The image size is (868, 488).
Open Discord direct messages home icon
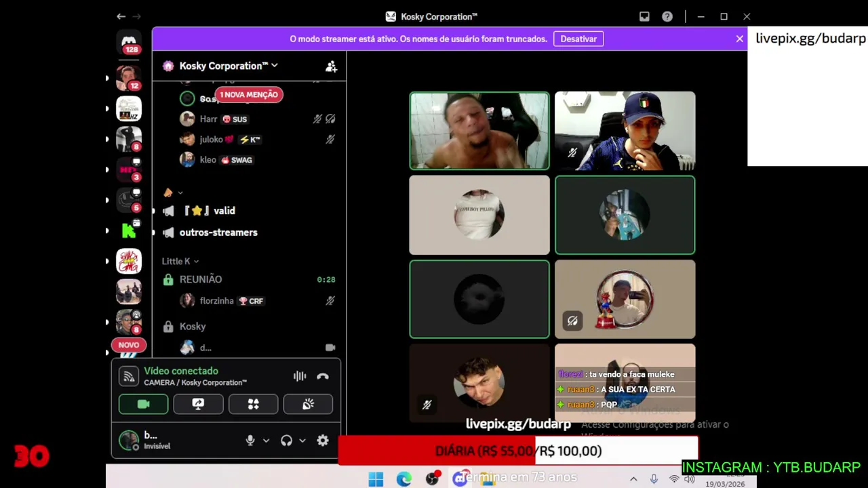click(129, 42)
